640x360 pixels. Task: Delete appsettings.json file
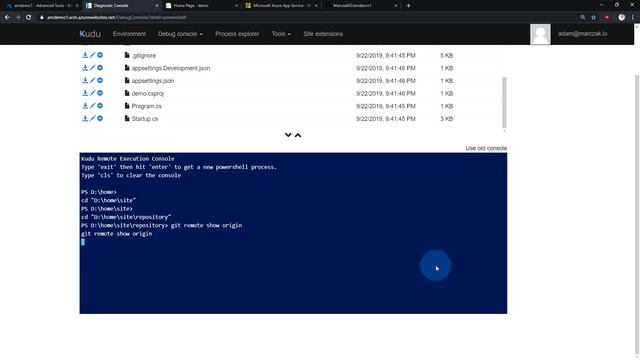coord(100,80)
